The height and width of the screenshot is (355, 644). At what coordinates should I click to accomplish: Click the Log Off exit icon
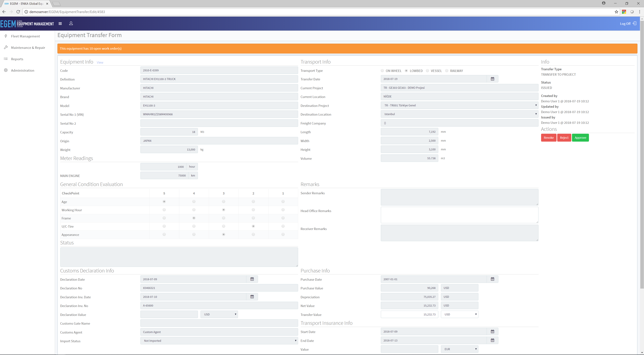tap(634, 23)
